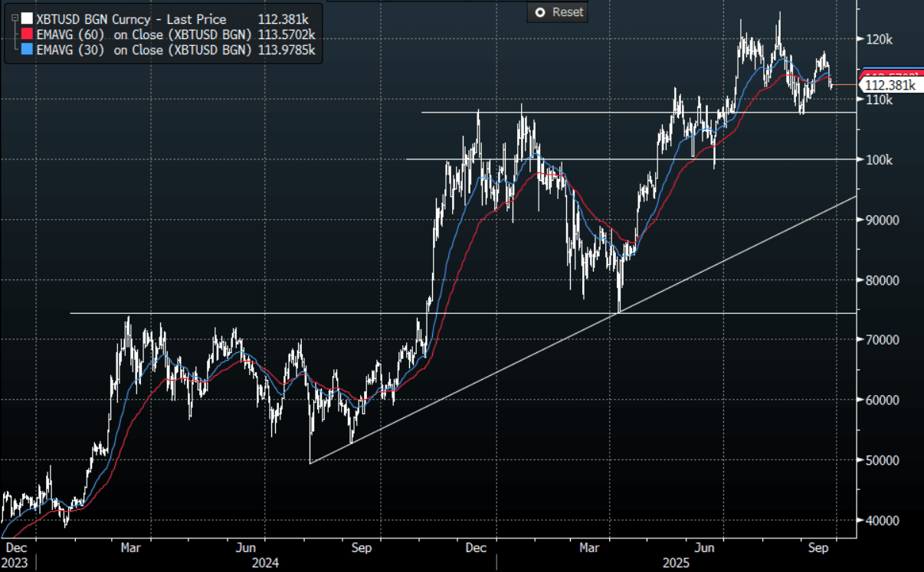
Task: Click the 100k price axis label
Action: click(879, 160)
